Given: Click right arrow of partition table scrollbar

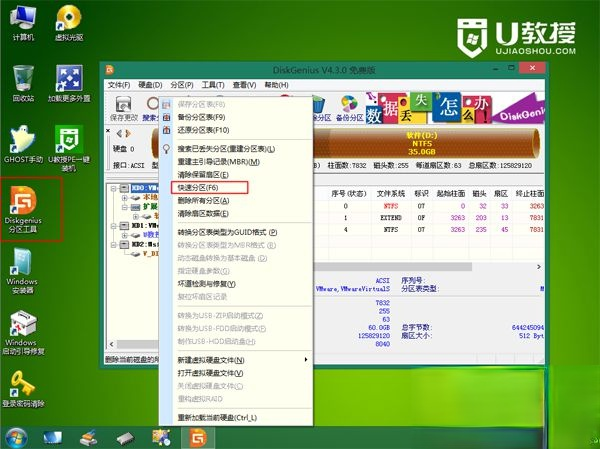Looking at the screenshot, I should pos(539,266).
